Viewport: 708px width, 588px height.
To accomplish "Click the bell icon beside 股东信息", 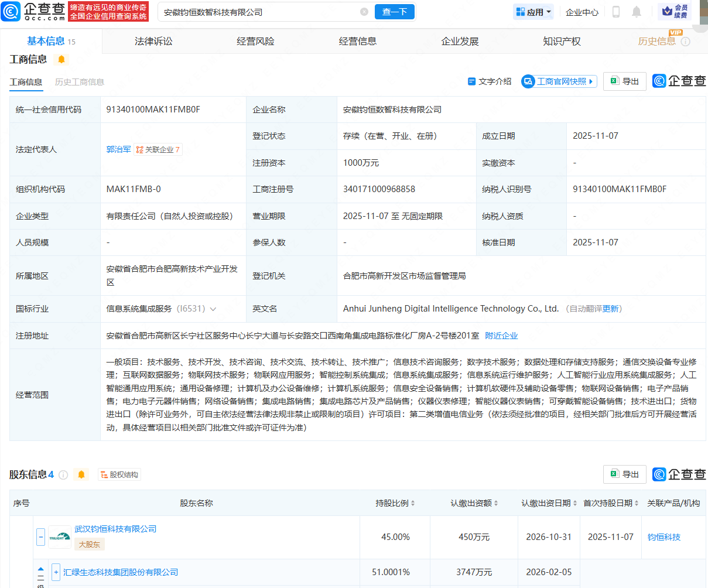I will pos(81,474).
